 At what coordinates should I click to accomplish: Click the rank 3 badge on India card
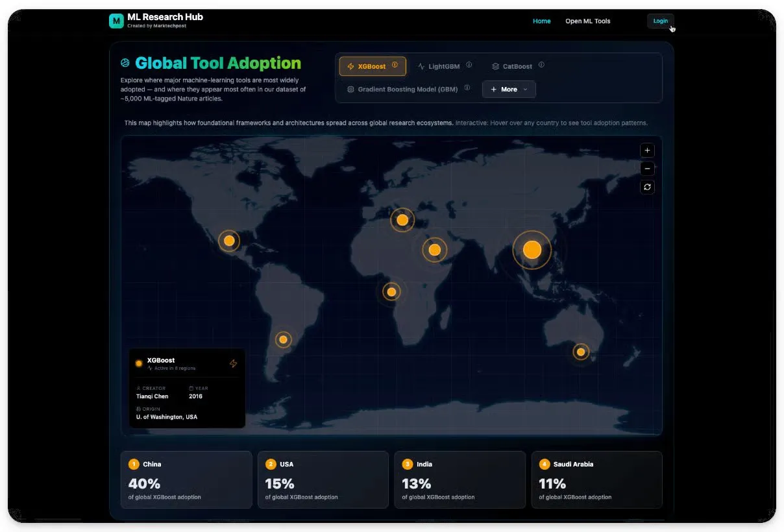pyautogui.click(x=407, y=464)
